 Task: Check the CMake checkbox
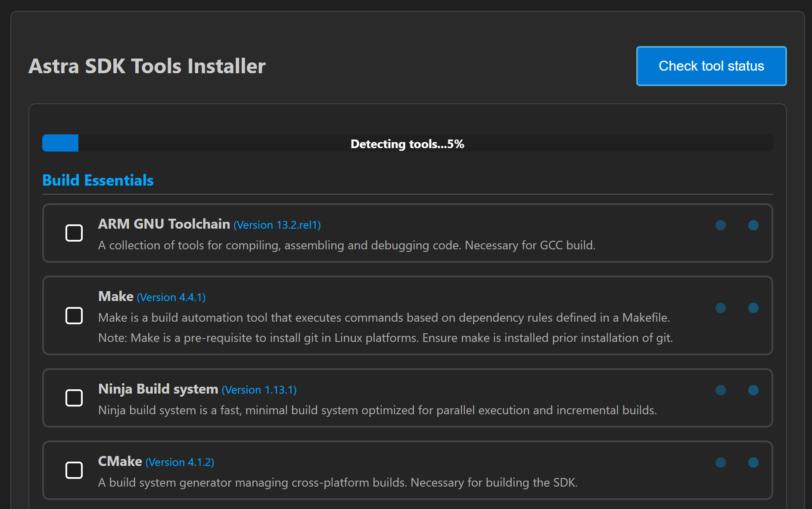[74, 470]
